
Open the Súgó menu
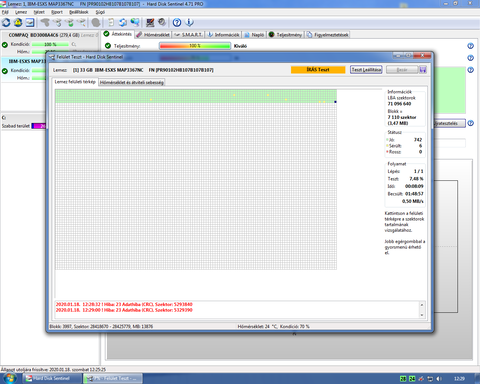[x=100, y=12]
